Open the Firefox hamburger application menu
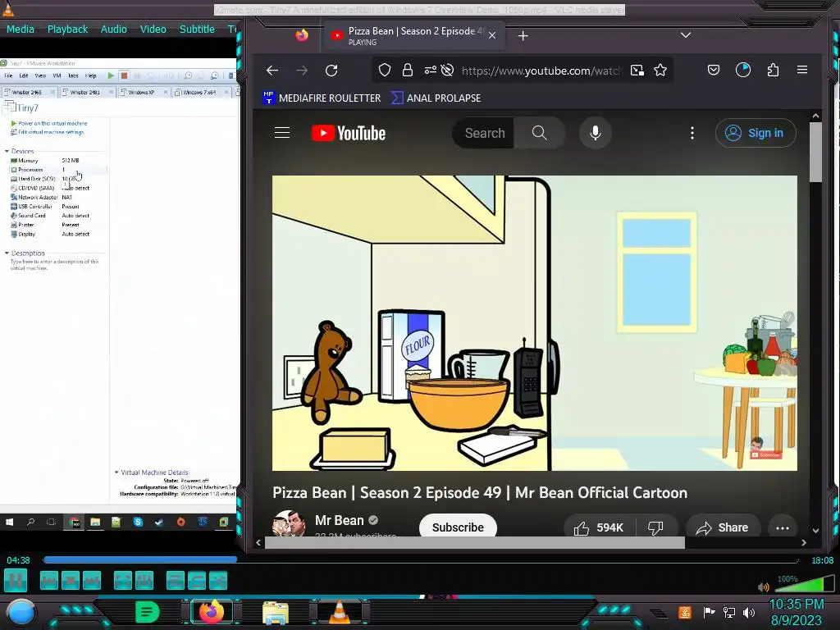This screenshot has height=630, width=840. click(x=802, y=71)
